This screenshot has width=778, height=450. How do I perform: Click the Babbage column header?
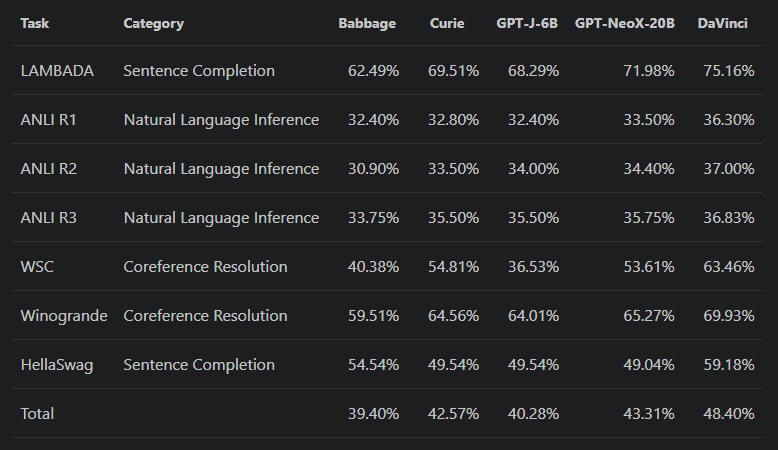pyautogui.click(x=367, y=23)
